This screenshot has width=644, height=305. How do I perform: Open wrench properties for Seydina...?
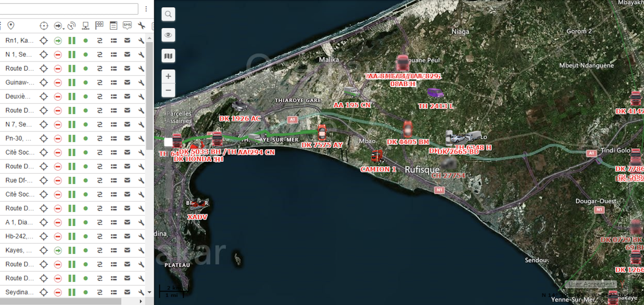click(141, 293)
